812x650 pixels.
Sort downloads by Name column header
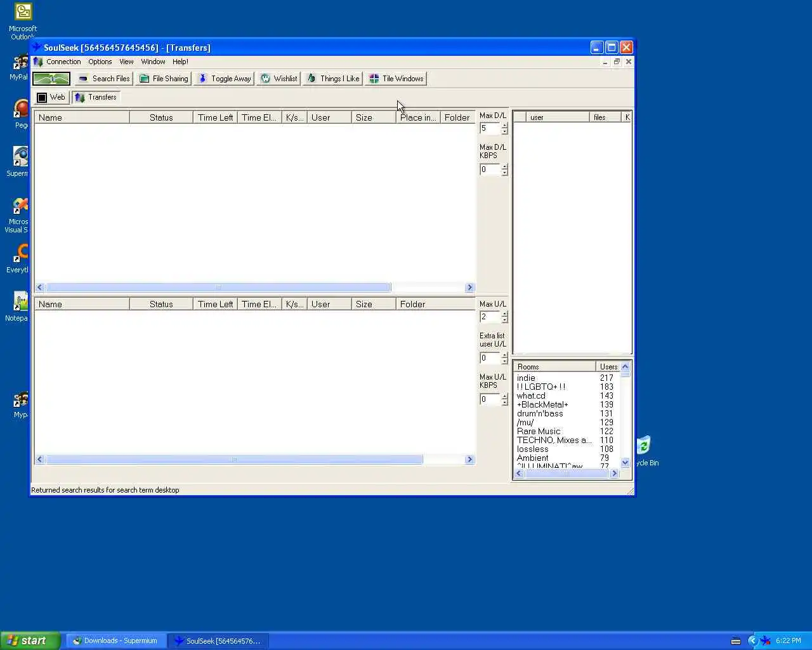pyautogui.click(x=82, y=117)
